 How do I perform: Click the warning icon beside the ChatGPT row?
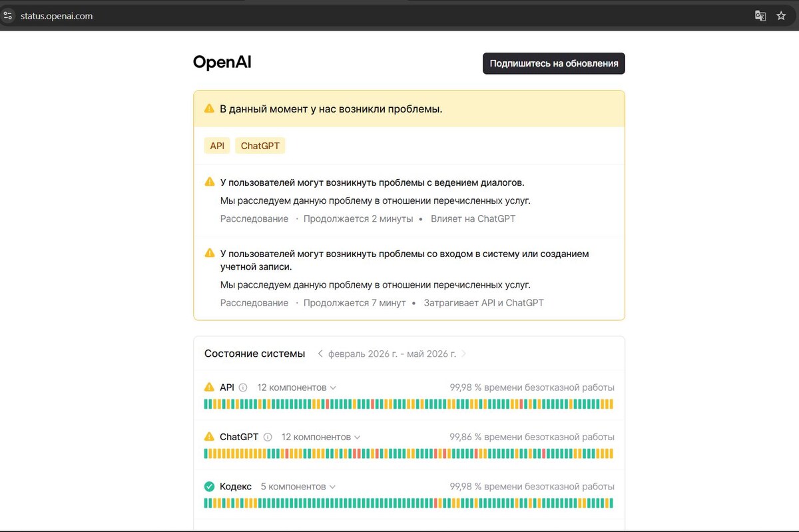click(x=210, y=437)
